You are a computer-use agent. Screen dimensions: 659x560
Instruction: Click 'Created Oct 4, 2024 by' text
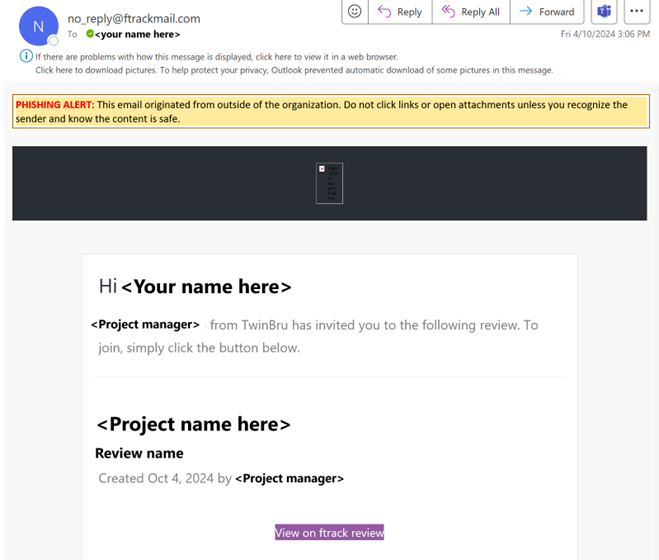coord(165,478)
